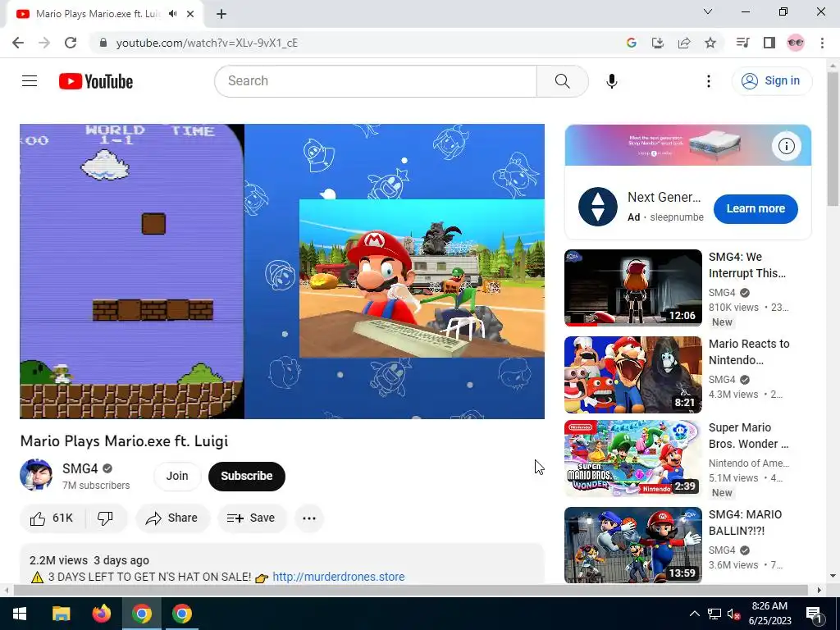
Task: Mute the tab via speaker icon
Action: (x=172, y=14)
